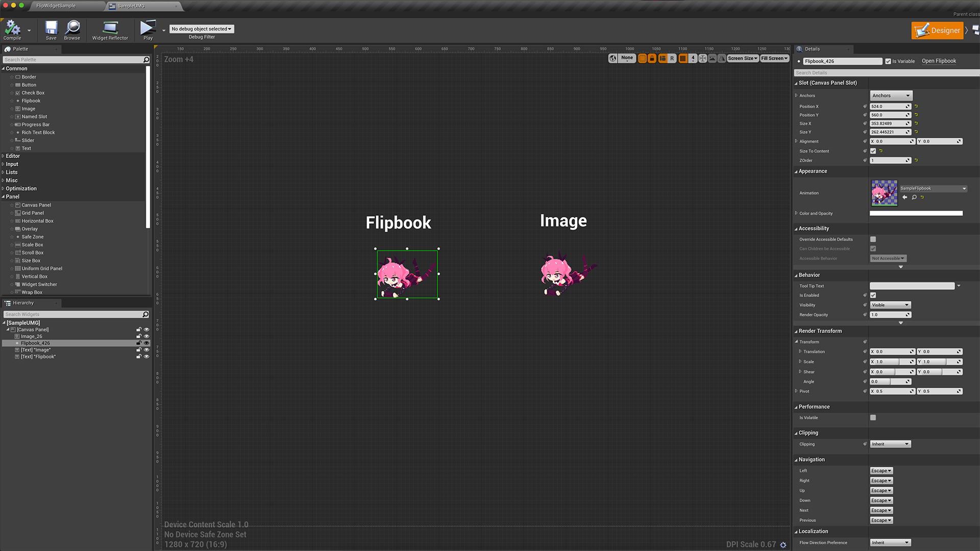
Task: Click the flip horizontal preview icon
Action: 722,58
